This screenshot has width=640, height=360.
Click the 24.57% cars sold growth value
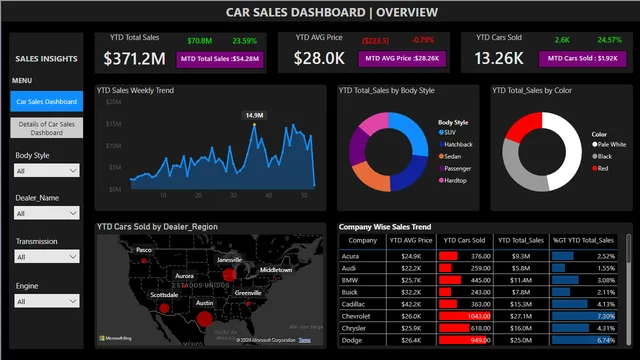(x=609, y=40)
